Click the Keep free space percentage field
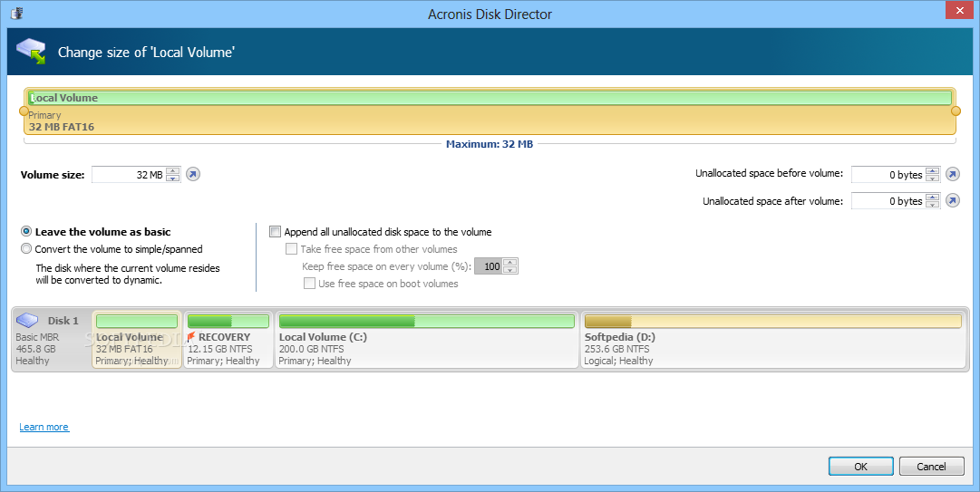Screen dimensions: 980x492 pos(490,266)
